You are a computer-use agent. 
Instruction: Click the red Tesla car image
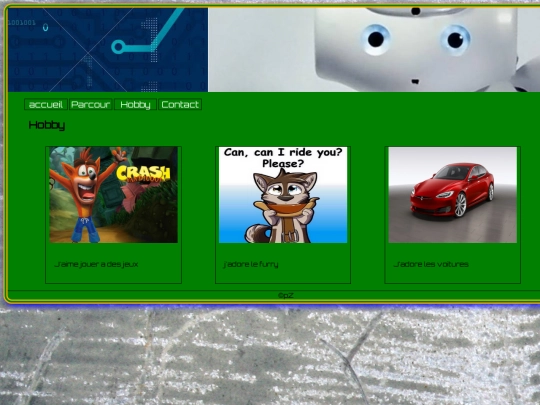[453, 195]
